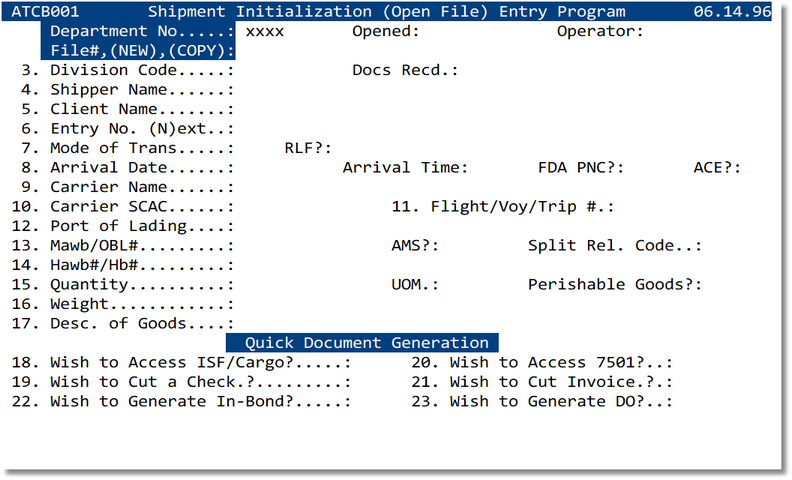This screenshot has width=792, height=480.
Task: Click the Perishable Goods? prompt
Action: coord(615,284)
